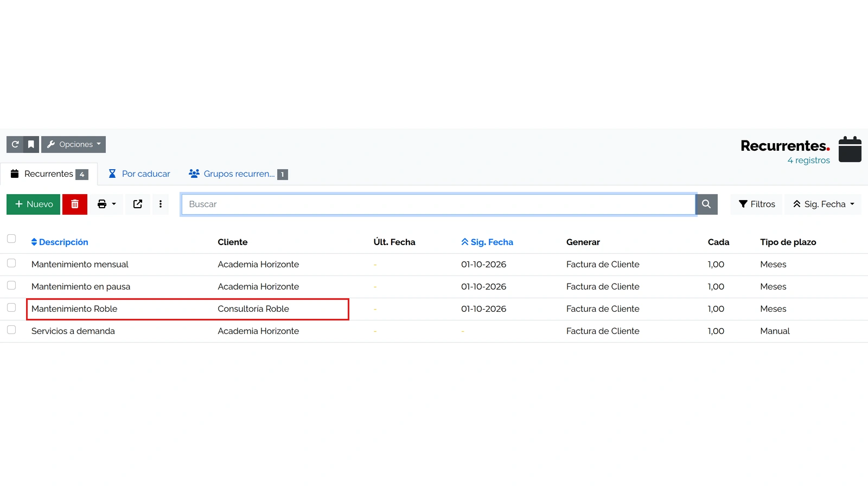This screenshot has width=868, height=488.
Task: Click Factura de Cliente in Mantenimiento Roble row
Action: pyautogui.click(x=603, y=309)
